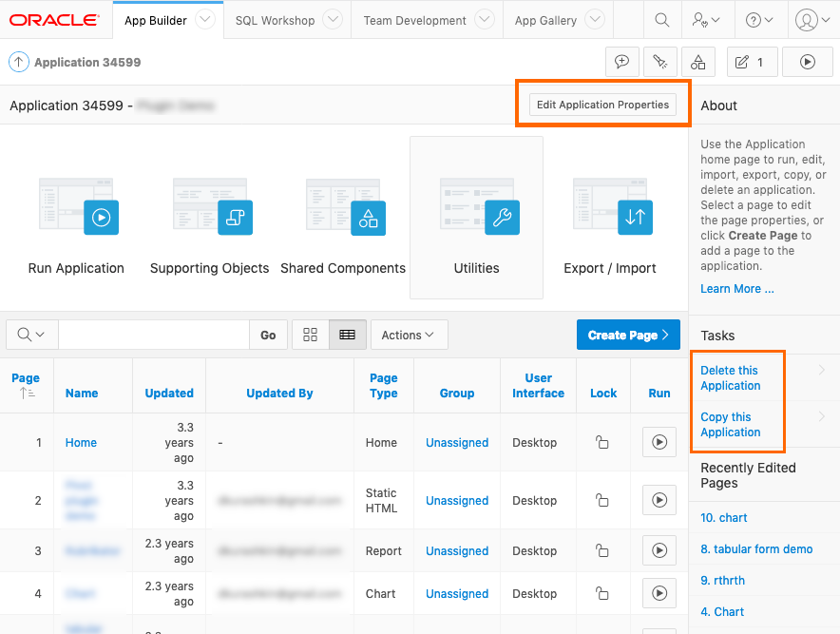Open recently edited 8. tabular form demo
Viewport: 840px width, 634px height.
[756, 548]
